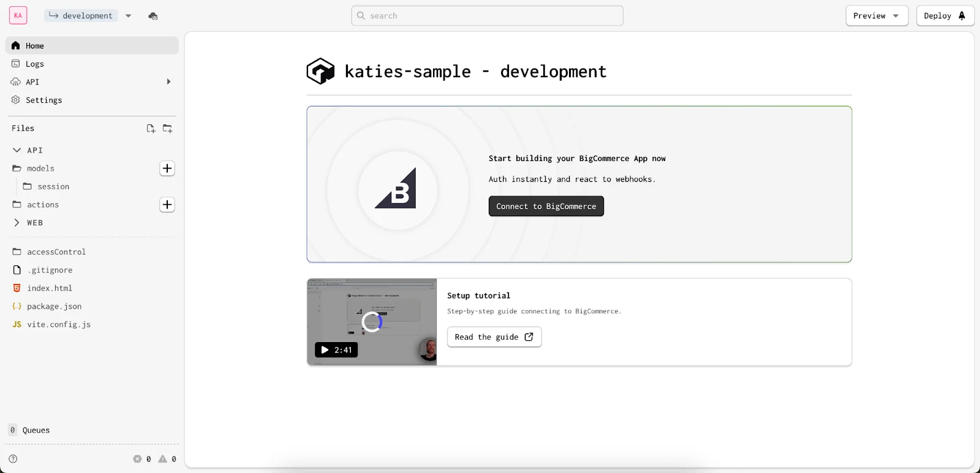Expand the WEB files section
The height and width of the screenshot is (473, 980).
tap(17, 223)
